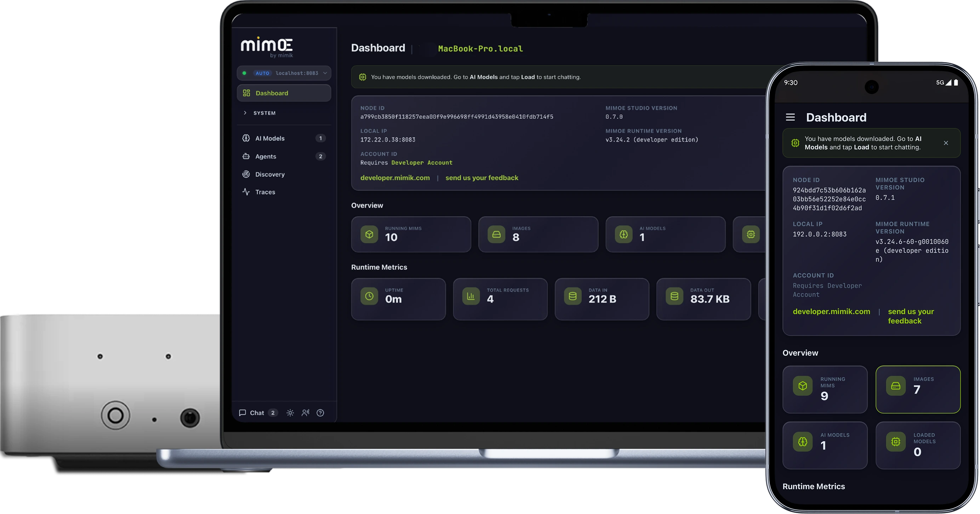Open the Images 7 card on phone
Image resolution: width=980 pixels, height=514 pixels.
tap(918, 389)
